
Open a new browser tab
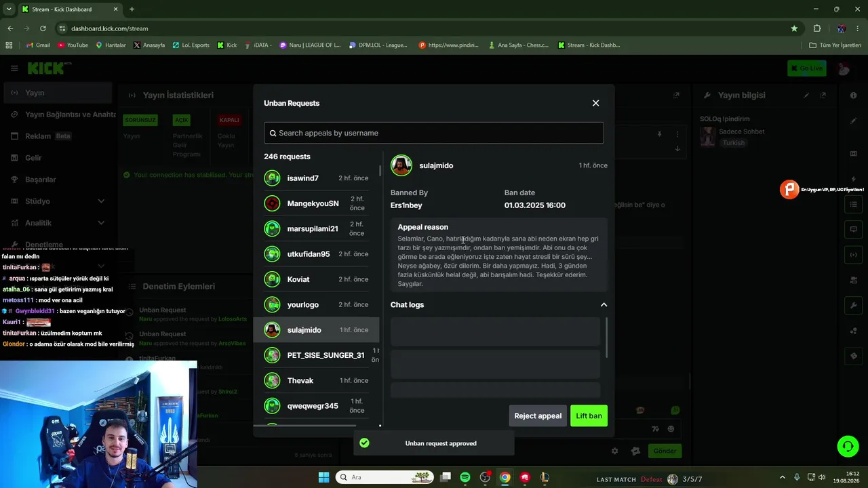132,9
